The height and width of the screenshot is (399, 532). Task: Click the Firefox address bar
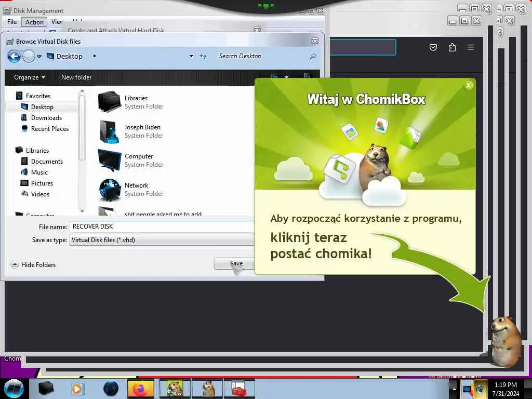click(363, 47)
